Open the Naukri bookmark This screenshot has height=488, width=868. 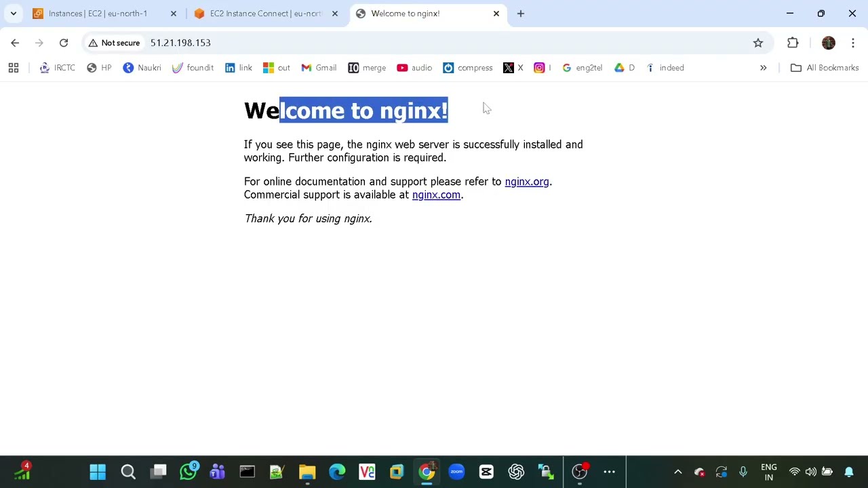(142, 68)
